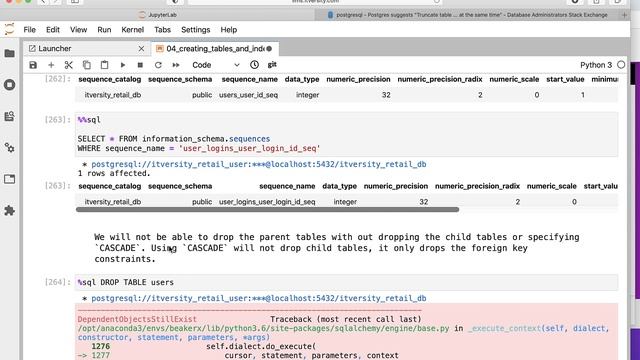Viewport: 640px width, 360px height.
Task: Restart the kernel refresh icon
Action: pyautogui.click(x=158, y=65)
